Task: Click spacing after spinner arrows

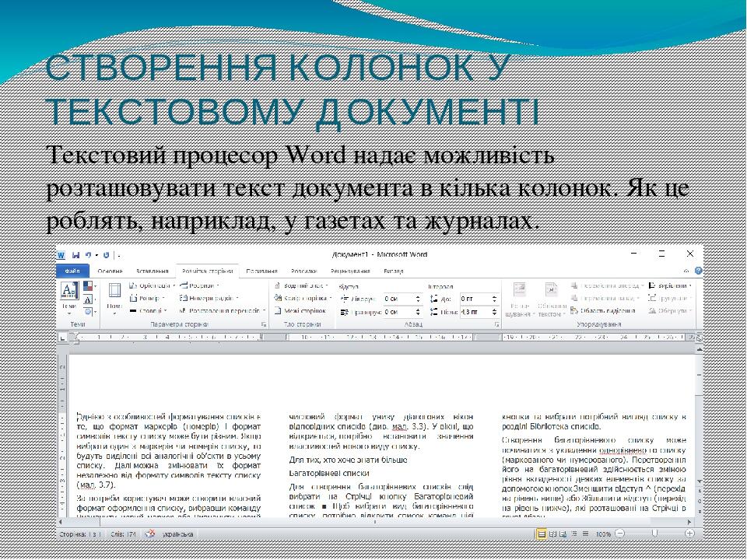Action: pos(495,312)
